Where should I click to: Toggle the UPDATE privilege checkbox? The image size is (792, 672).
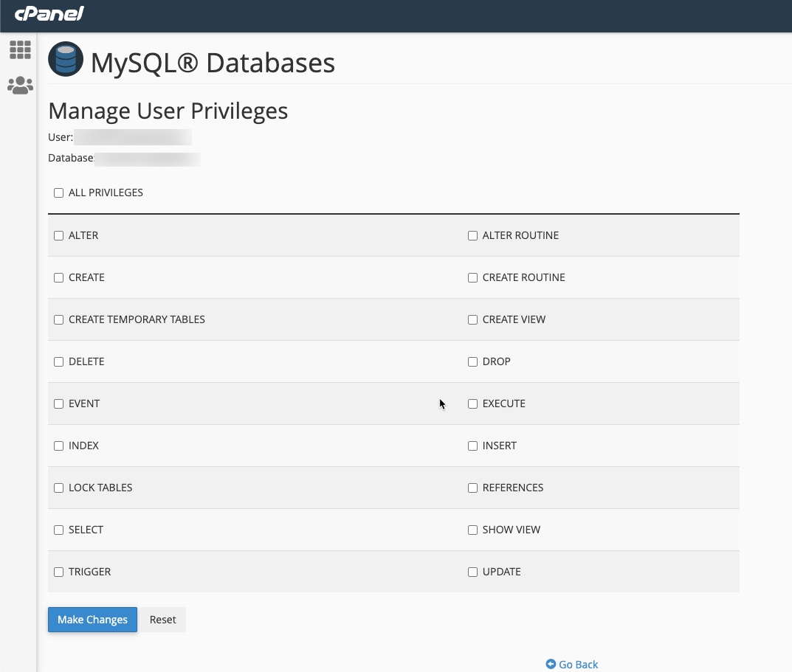click(x=472, y=572)
